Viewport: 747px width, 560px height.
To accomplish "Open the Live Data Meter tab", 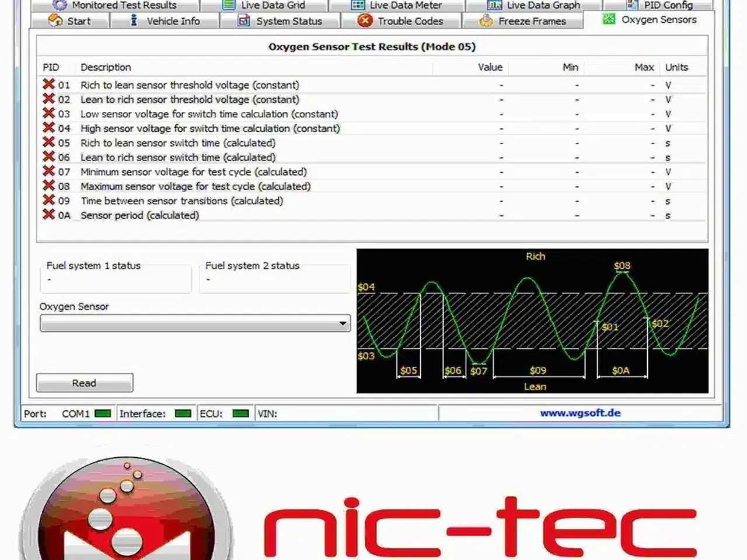I will (397, 5).
